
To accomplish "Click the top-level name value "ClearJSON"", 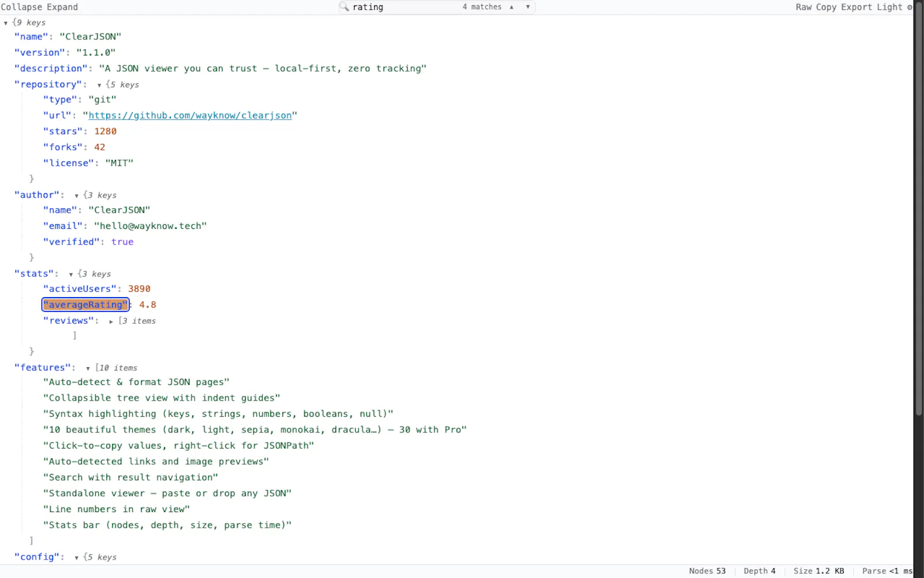I will coord(91,36).
